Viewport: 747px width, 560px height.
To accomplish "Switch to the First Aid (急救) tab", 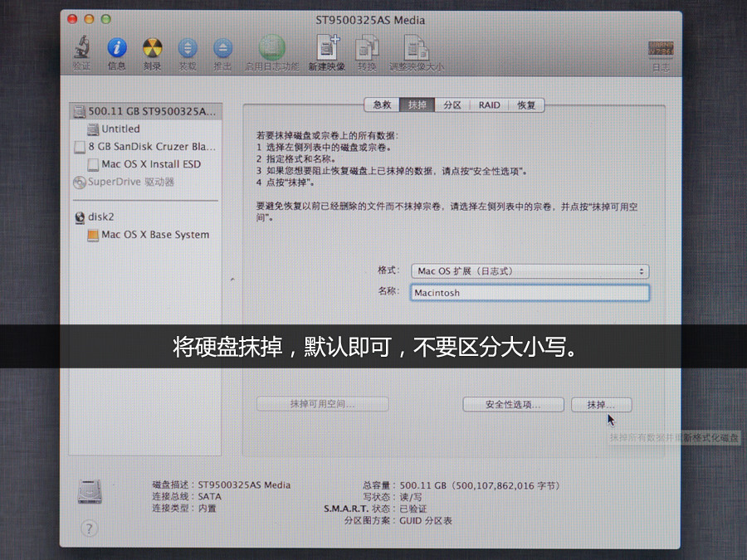I will pyautogui.click(x=382, y=105).
